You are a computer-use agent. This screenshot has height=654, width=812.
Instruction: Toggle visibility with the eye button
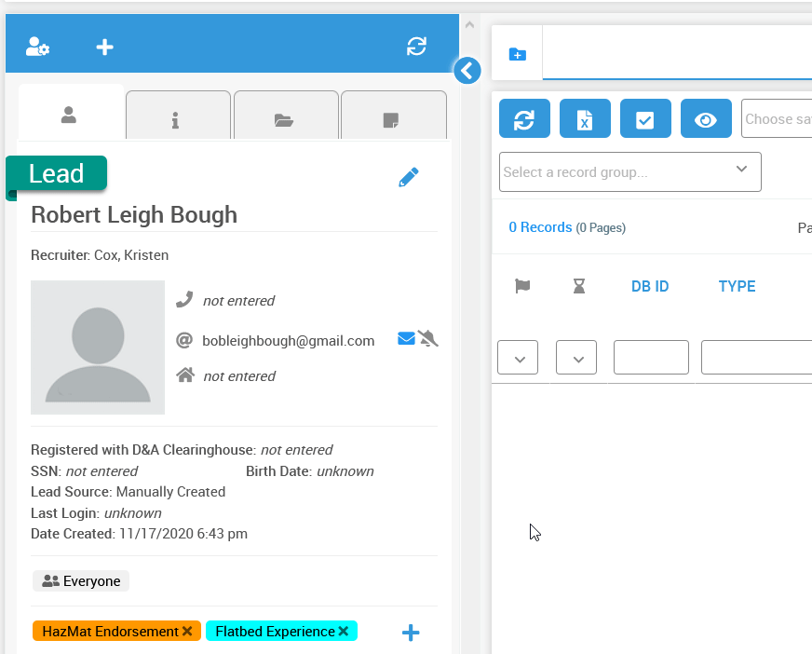click(706, 119)
